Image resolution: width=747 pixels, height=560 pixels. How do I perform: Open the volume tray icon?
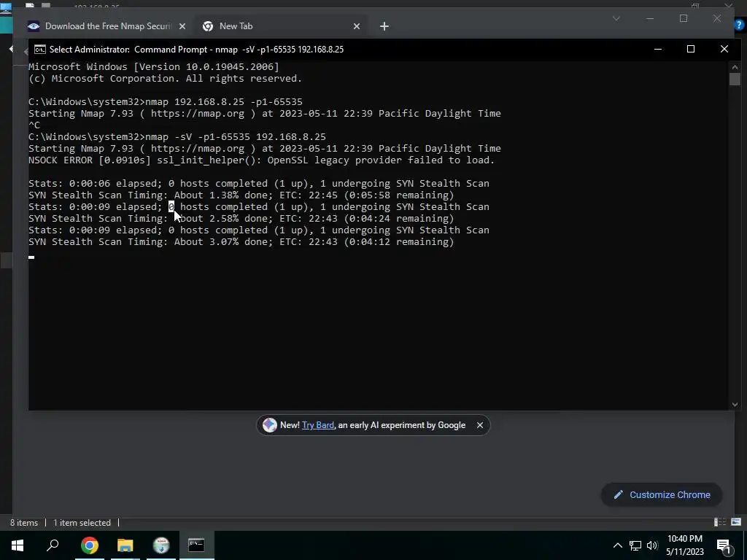(652, 545)
